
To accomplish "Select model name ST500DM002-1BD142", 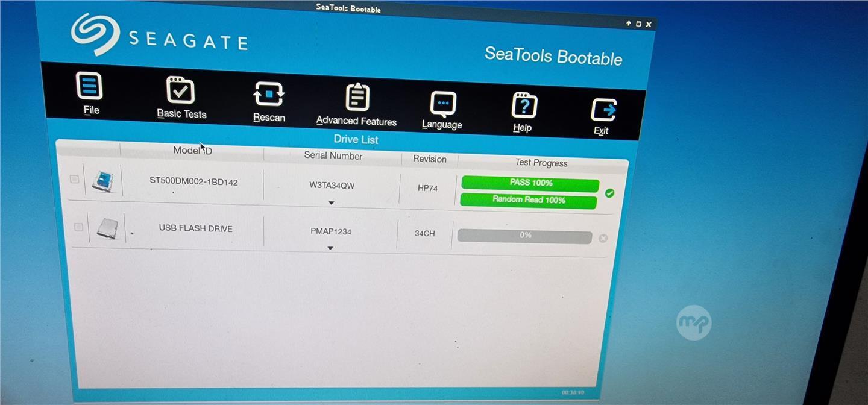I will point(193,181).
